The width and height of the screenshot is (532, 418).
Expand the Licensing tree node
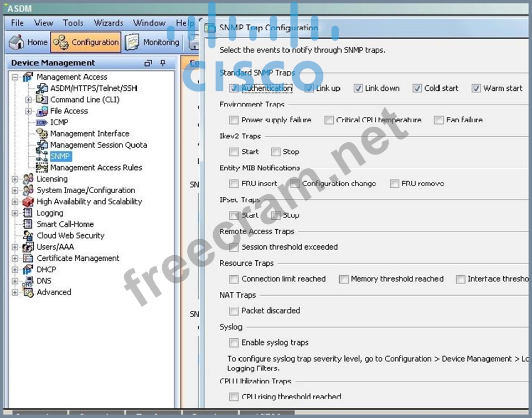(x=15, y=179)
